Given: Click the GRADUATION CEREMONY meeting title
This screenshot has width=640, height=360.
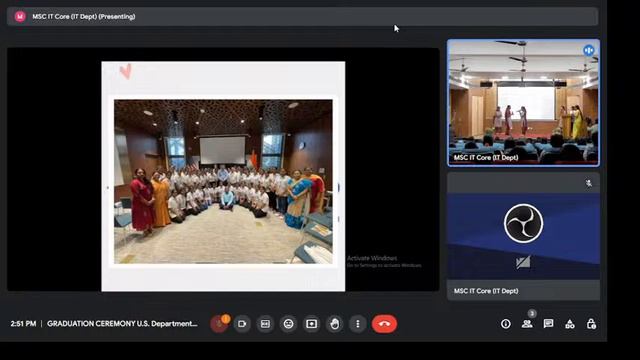Looking at the screenshot, I should [x=122, y=324].
